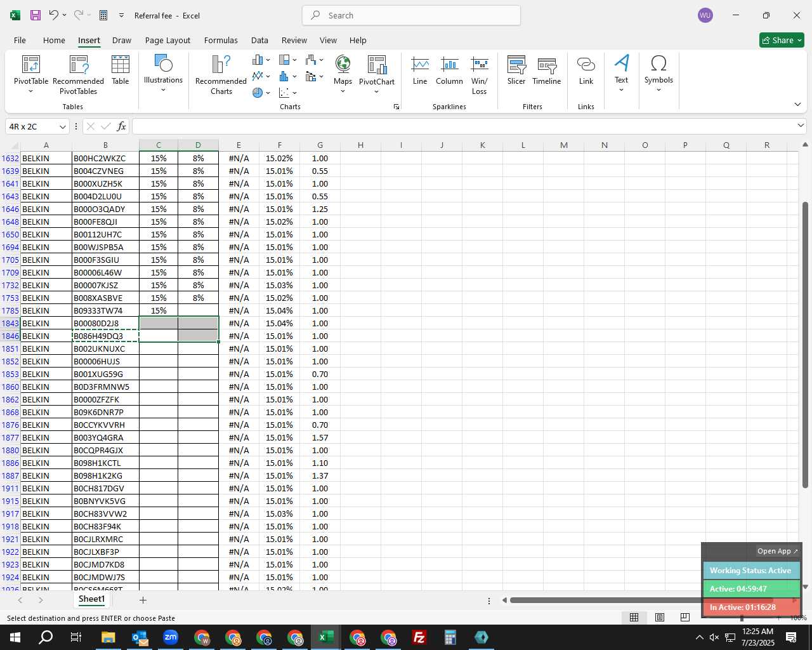Open File Explorer from taskbar
The image size is (812, 650).
(x=108, y=637)
